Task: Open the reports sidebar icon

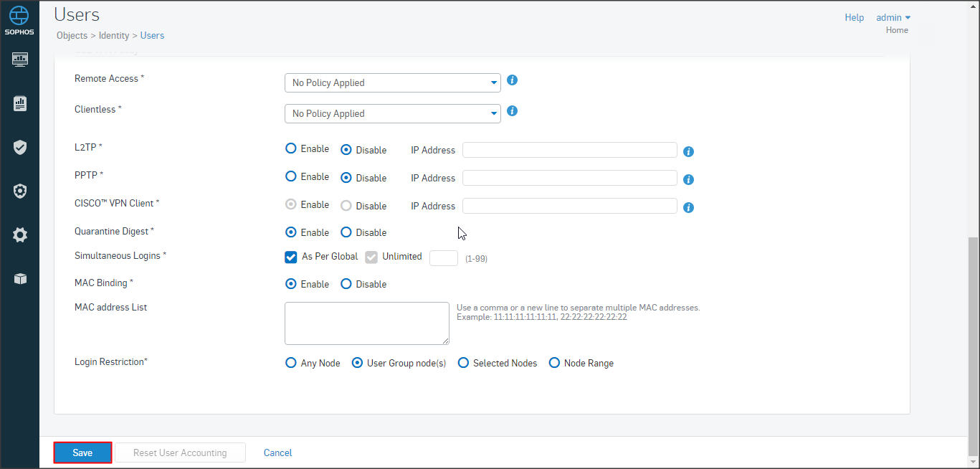Action: [x=20, y=104]
